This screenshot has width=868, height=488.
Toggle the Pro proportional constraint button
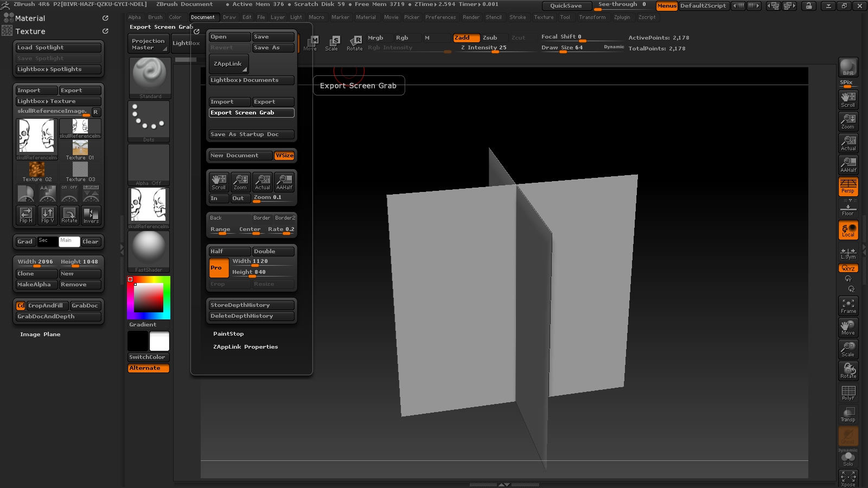click(219, 267)
